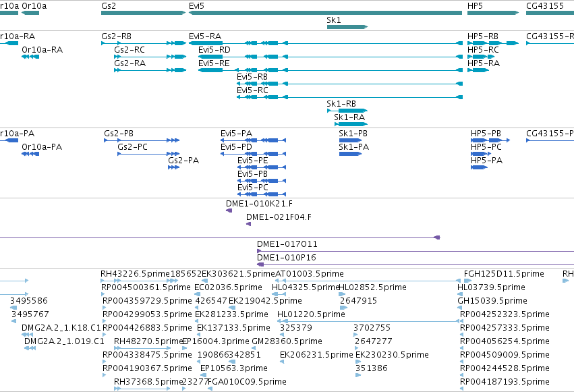The height and width of the screenshot is (392, 574).
Task: Click the GM28360.5prime EST label
Action: [x=287, y=342]
